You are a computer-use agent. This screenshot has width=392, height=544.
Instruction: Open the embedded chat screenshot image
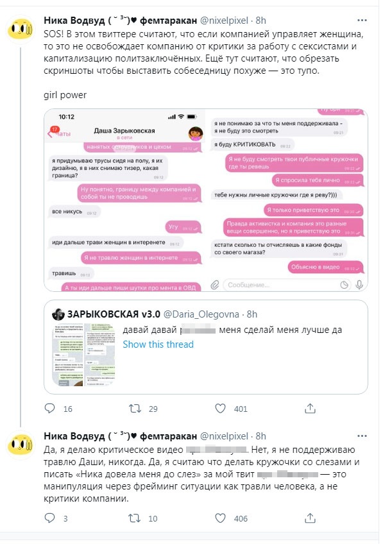pyautogui.click(x=206, y=201)
